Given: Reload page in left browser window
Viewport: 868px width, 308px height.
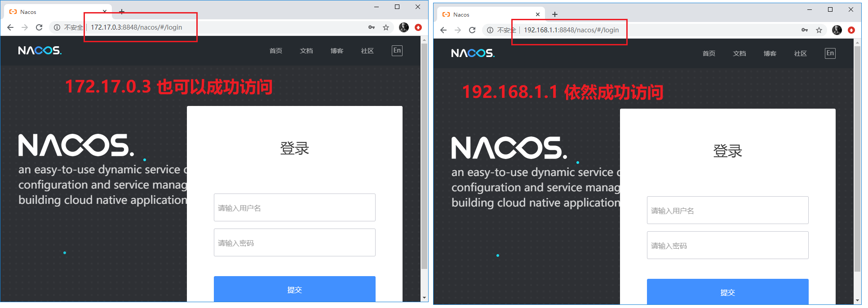Looking at the screenshot, I should click(39, 27).
